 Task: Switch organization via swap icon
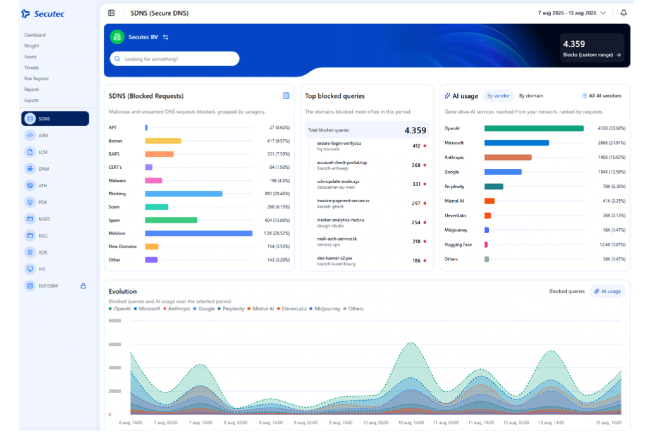(165, 37)
